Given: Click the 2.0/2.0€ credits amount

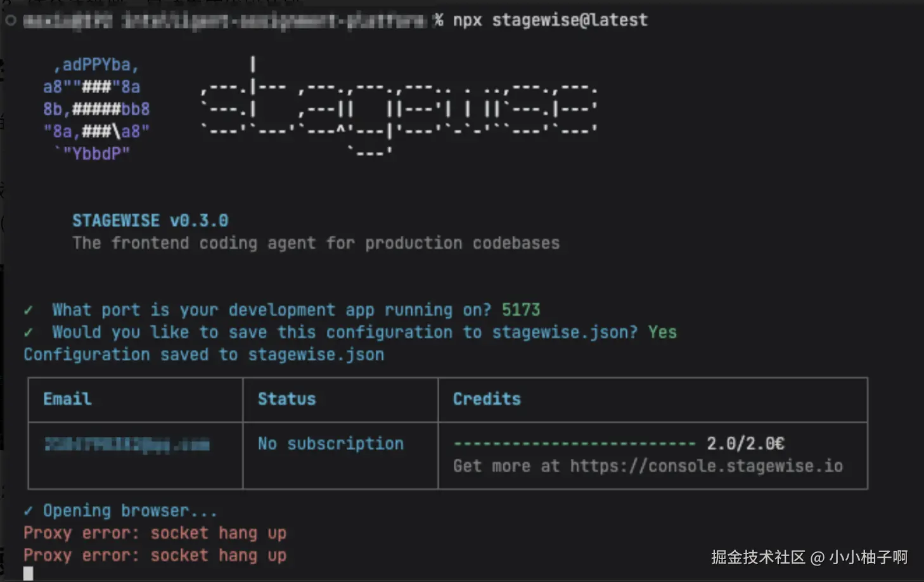Looking at the screenshot, I should tap(745, 444).
